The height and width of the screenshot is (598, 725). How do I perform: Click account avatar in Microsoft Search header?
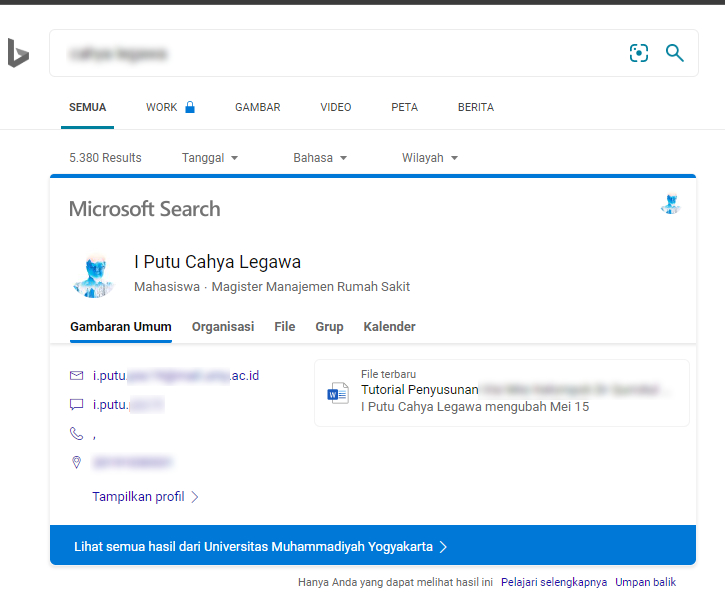pyautogui.click(x=670, y=205)
